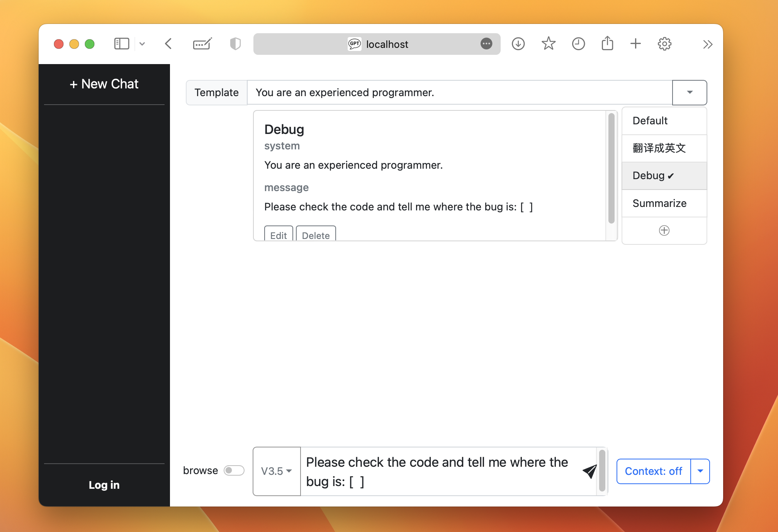Enable the browse toggle

pos(234,470)
